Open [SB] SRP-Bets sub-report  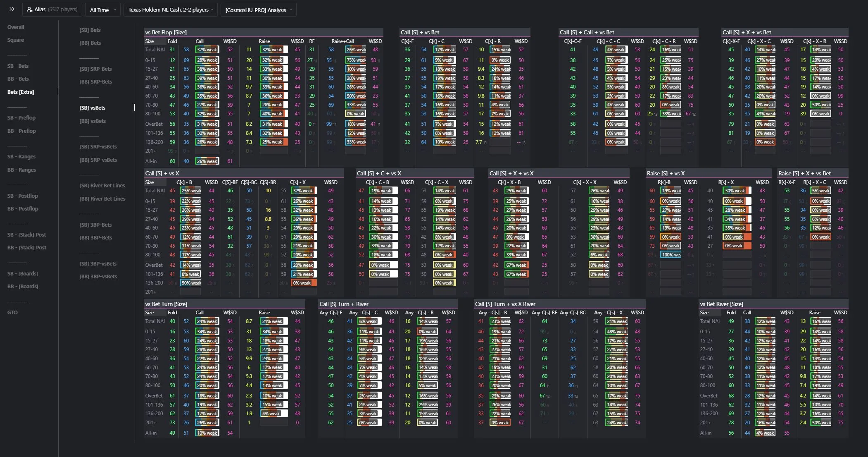pyautogui.click(x=95, y=69)
